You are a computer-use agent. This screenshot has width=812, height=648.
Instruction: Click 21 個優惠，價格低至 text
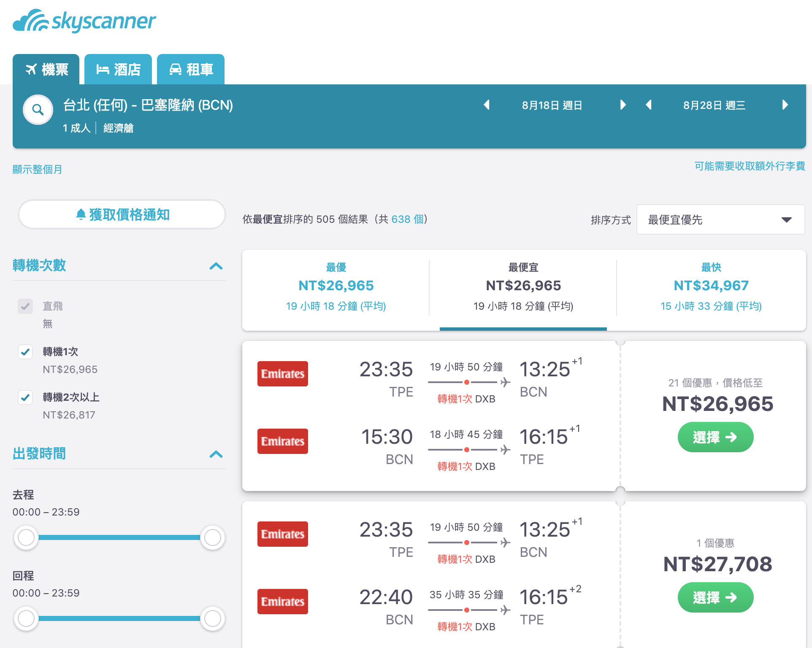pos(715,383)
